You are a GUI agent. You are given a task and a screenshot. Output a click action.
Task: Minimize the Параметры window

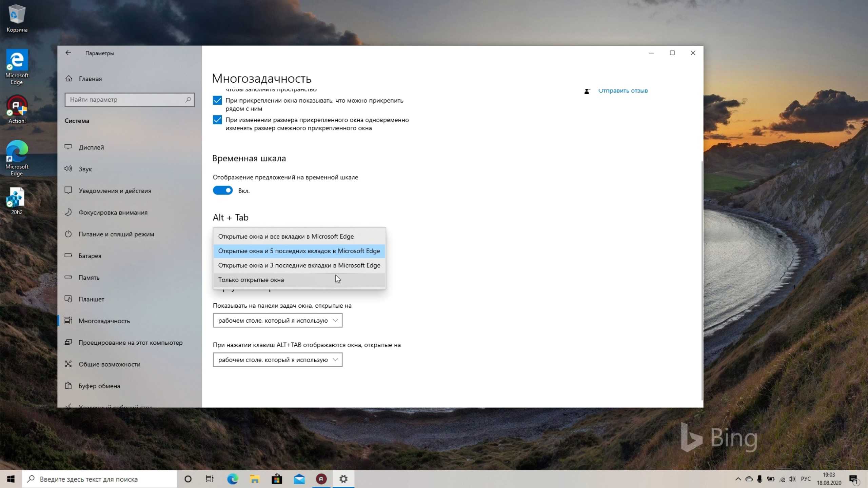point(651,53)
